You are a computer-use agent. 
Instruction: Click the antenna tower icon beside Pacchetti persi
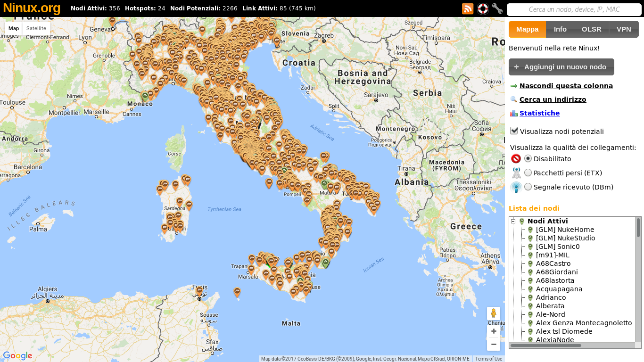(516, 173)
